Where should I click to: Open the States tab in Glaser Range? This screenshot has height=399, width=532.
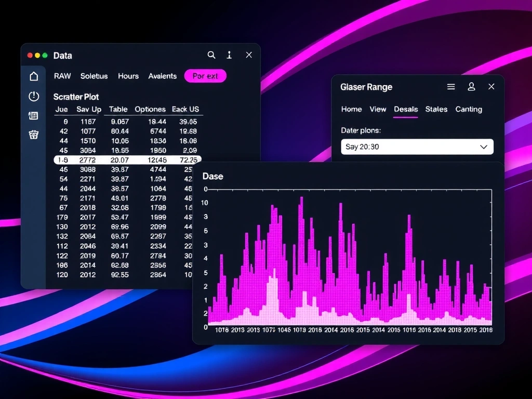click(436, 109)
